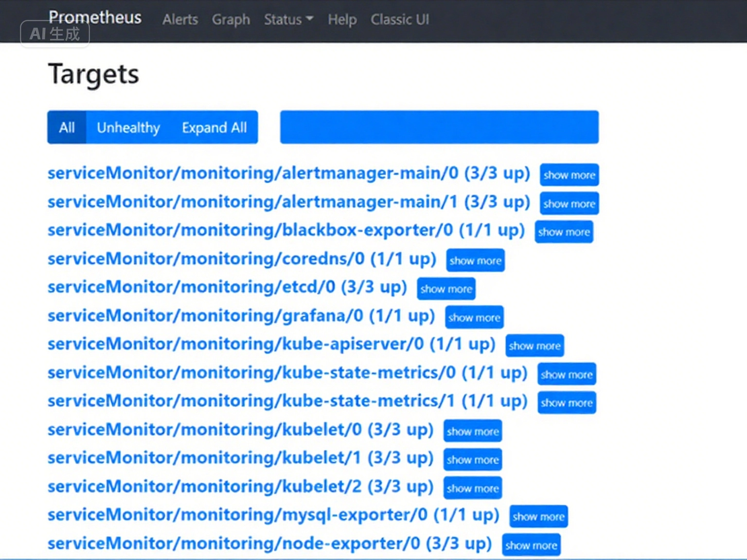
Task: Open node-exporter/0 target group link
Action: pyautogui.click(x=269, y=543)
